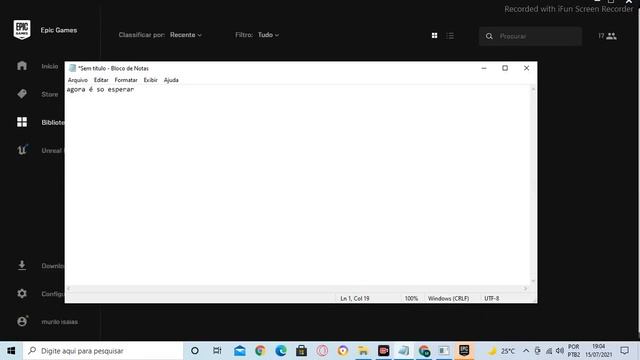Screen dimensions: 640x360
Task: Open the Editar menu in Notepad
Action: tap(101, 80)
